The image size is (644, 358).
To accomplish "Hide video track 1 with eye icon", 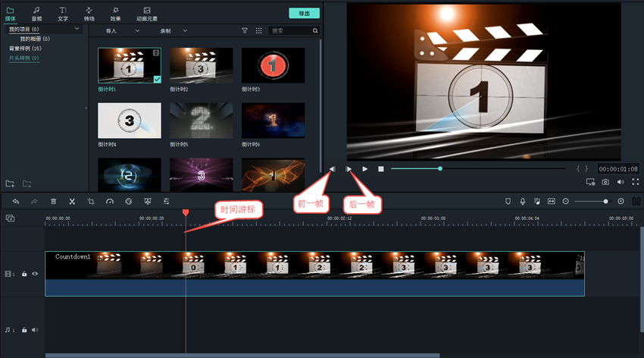I will pos(35,274).
